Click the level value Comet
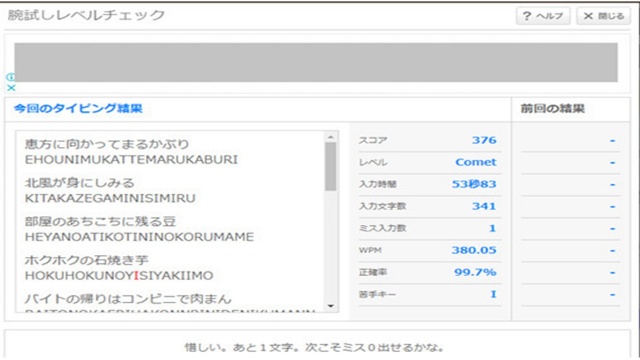640x360 pixels. coord(476,162)
